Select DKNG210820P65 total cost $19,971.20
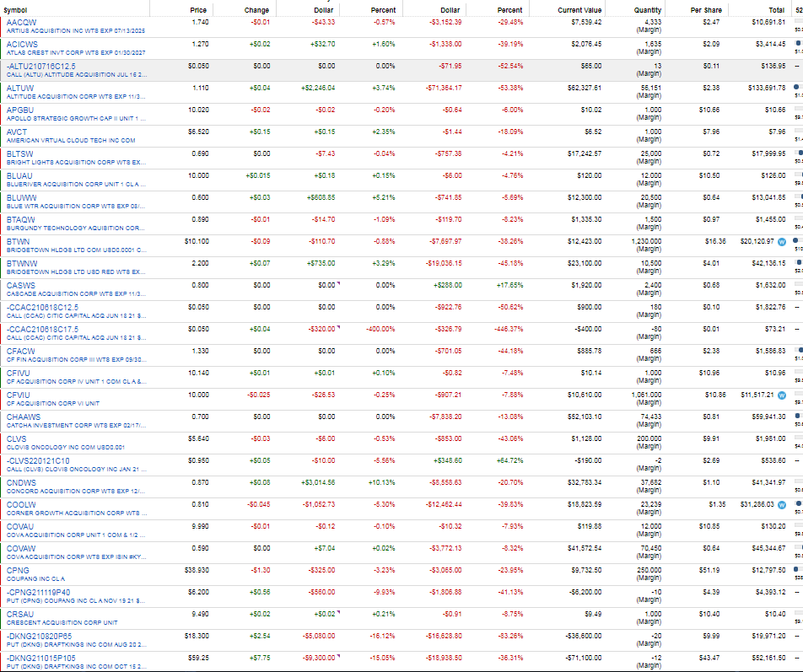This screenshot has width=803, height=672. pyautogui.click(x=768, y=637)
